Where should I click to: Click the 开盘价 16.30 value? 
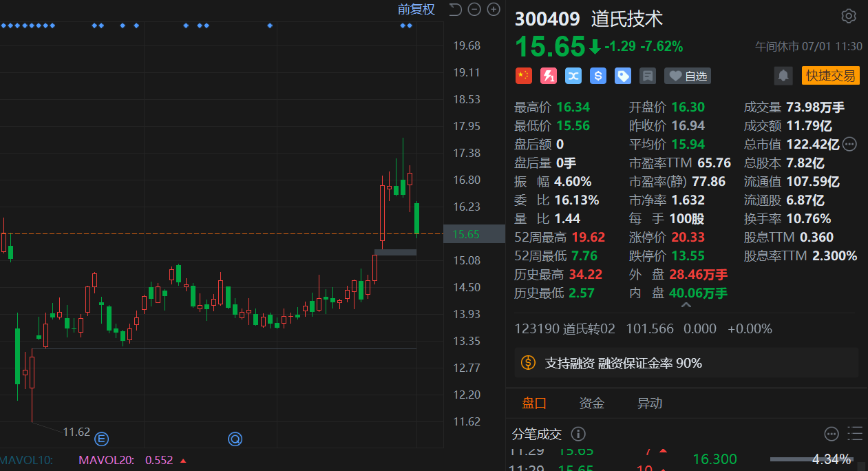click(688, 107)
